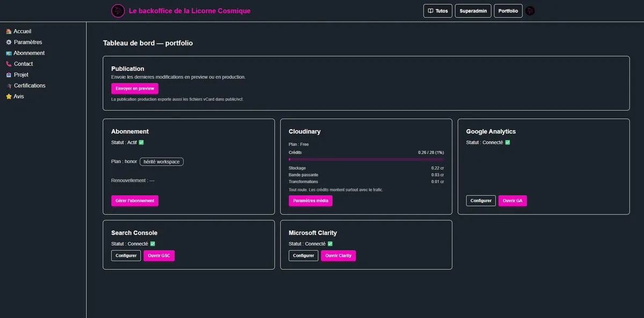Open Accueil in the sidebar

coord(23,31)
